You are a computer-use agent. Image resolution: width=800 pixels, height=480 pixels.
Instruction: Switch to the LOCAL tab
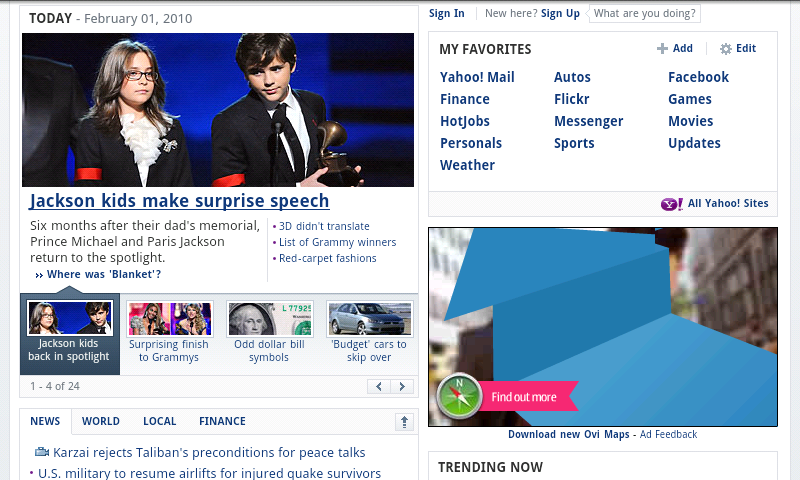[159, 421]
